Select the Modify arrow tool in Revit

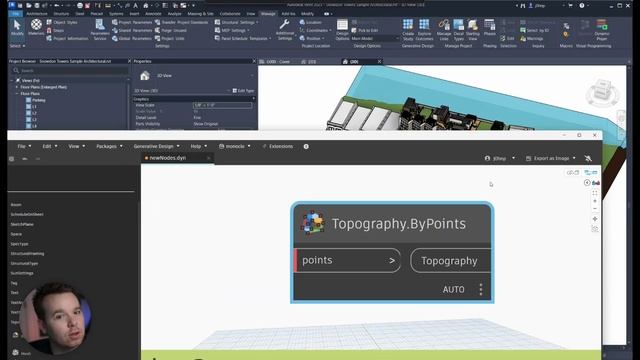coord(17,28)
